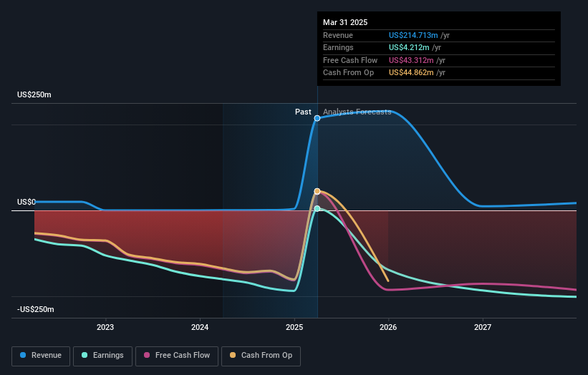
Task: Click the orange Cash From Op data point
Action: 317,191
